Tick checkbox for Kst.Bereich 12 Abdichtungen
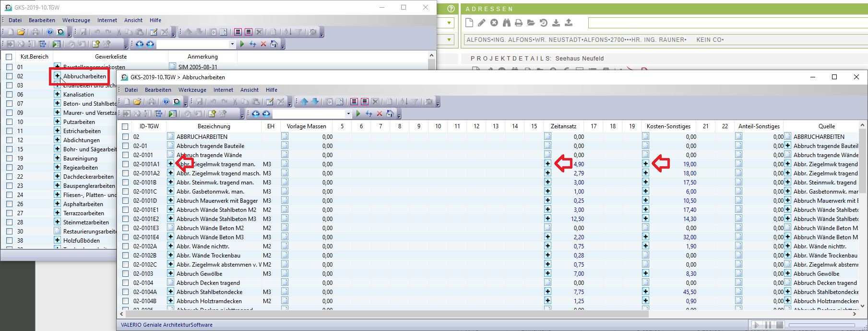 (x=9, y=140)
